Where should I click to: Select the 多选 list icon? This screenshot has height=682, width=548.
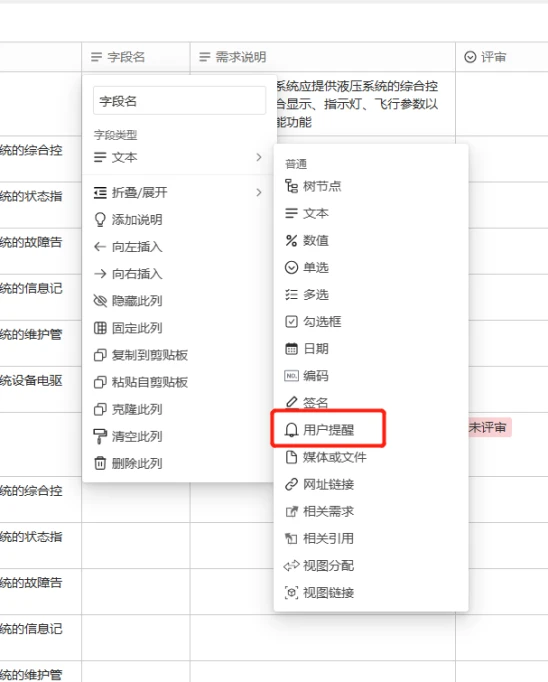[291, 294]
